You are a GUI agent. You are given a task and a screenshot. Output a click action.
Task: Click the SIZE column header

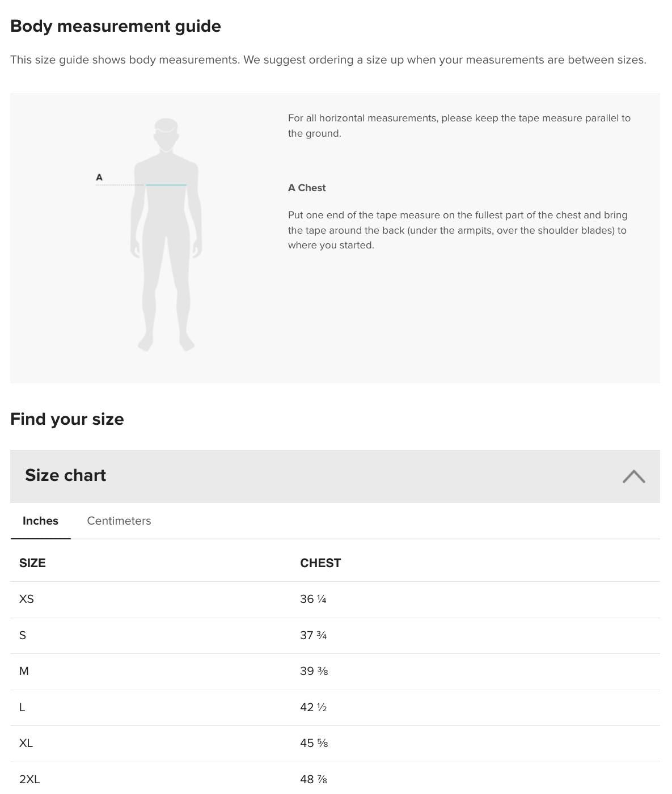(32, 563)
